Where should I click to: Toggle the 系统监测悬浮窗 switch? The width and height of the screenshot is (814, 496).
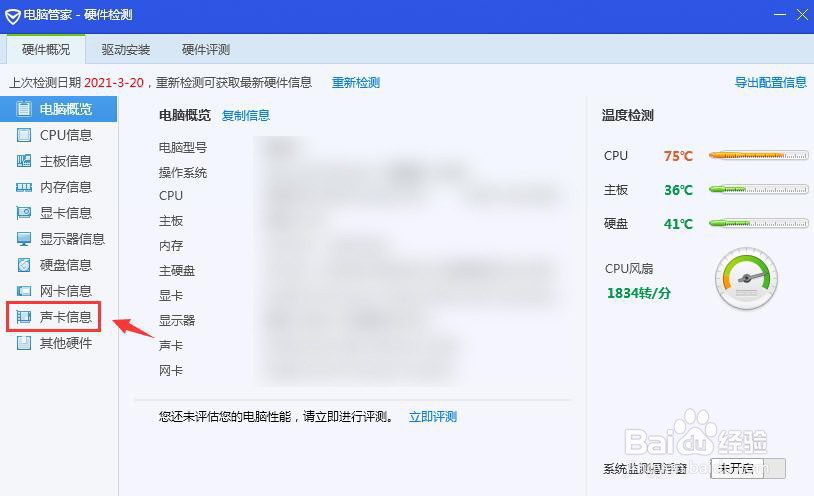(x=748, y=468)
